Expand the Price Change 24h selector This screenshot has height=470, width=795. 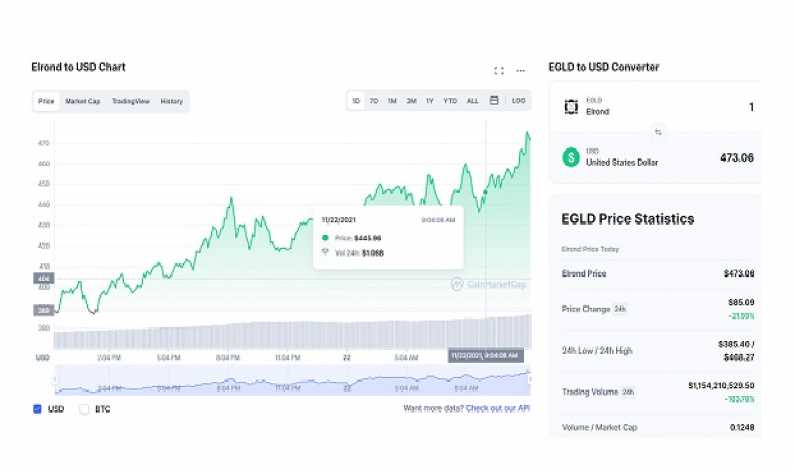[620, 309]
